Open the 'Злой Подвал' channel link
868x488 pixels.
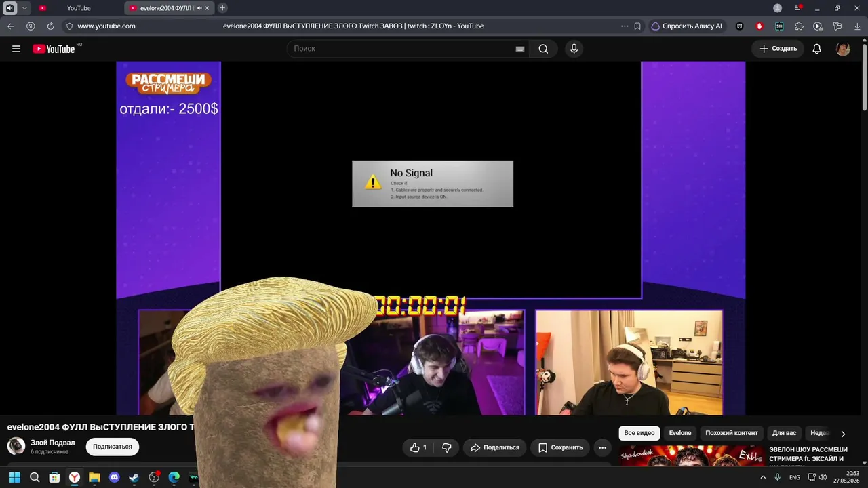[53, 443]
